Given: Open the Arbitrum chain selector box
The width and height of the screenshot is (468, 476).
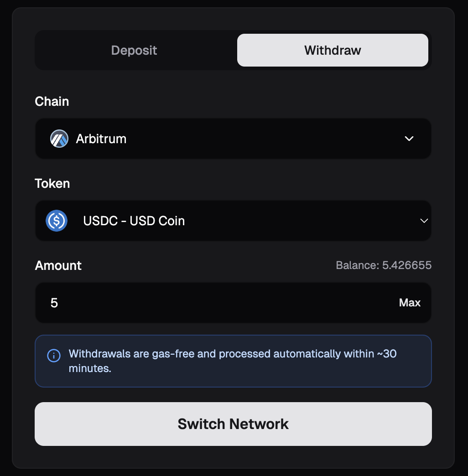Looking at the screenshot, I should 233,139.
